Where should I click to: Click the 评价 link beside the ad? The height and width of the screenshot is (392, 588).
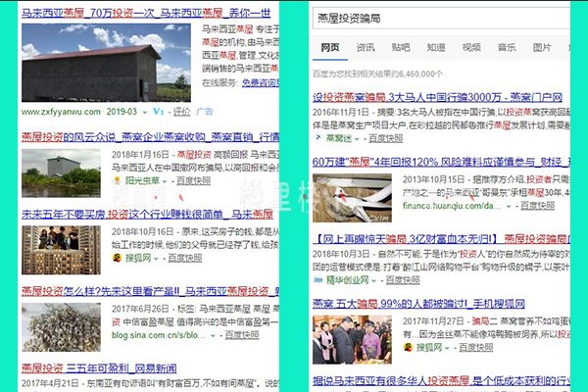181,112
